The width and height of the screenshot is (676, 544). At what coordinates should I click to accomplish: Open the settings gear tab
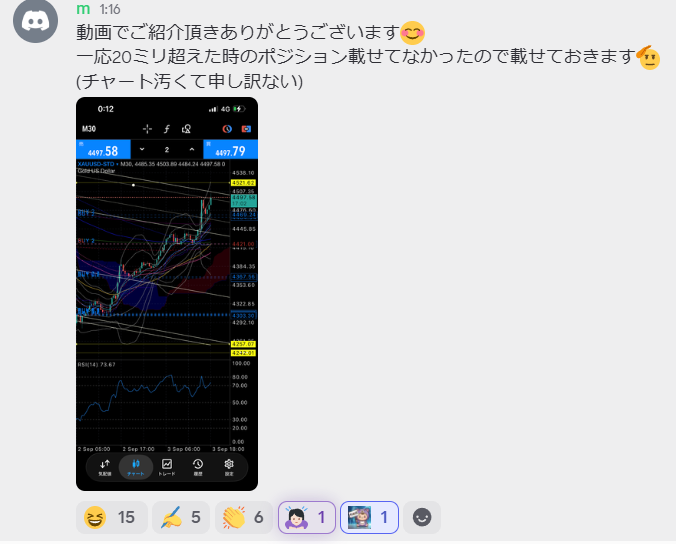click(229, 467)
